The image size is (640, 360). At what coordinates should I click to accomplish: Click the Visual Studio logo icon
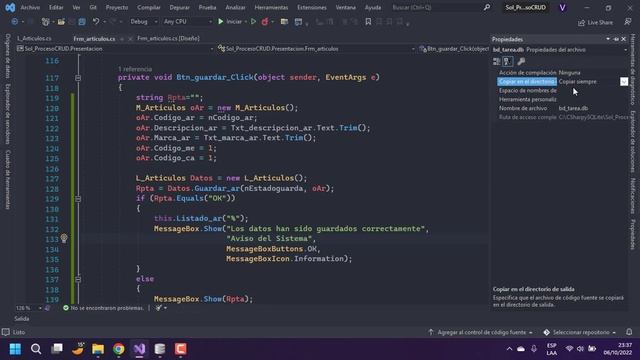click(10, 7)
